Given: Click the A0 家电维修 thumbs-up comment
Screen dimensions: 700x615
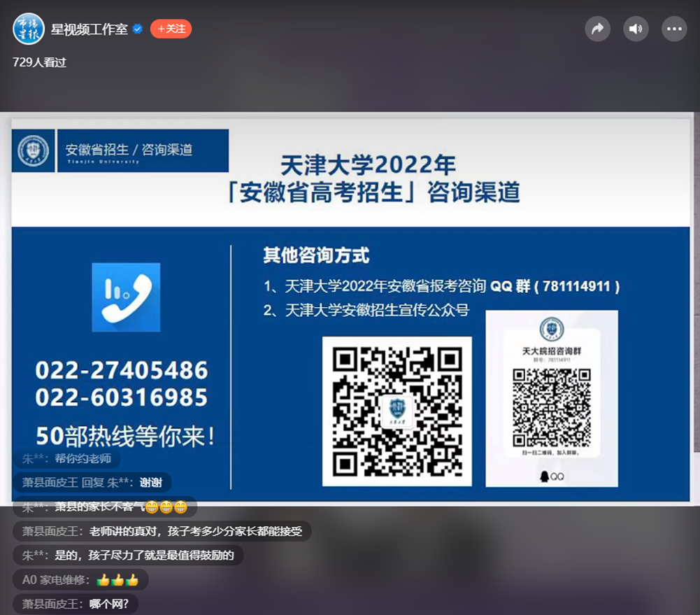Looking at the screenshot, I should [x=80, y=580].
